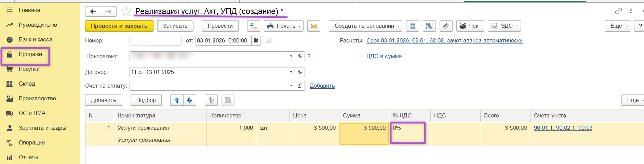Click the paperclip attachments icon
644x164 pixels.
pos(446,26)
